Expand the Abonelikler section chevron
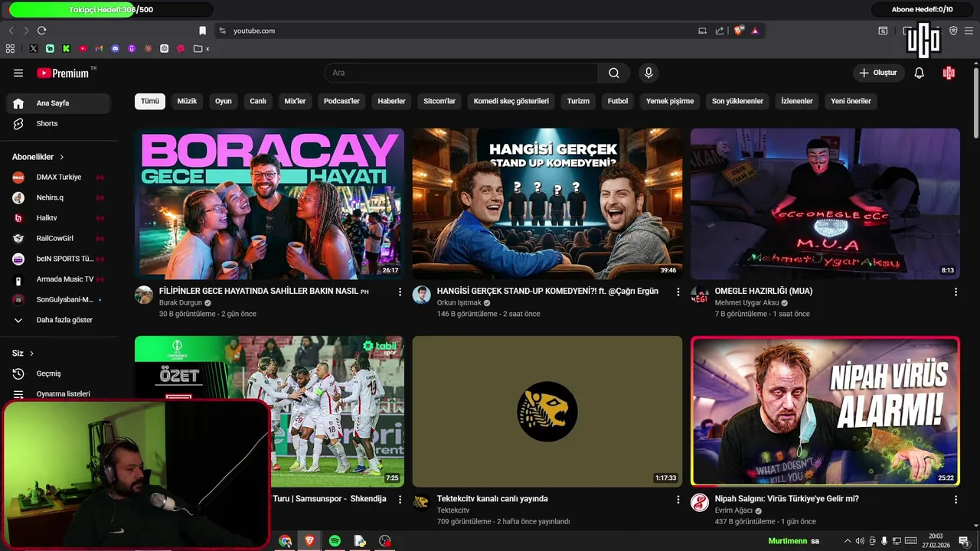 tap(62, 157)
